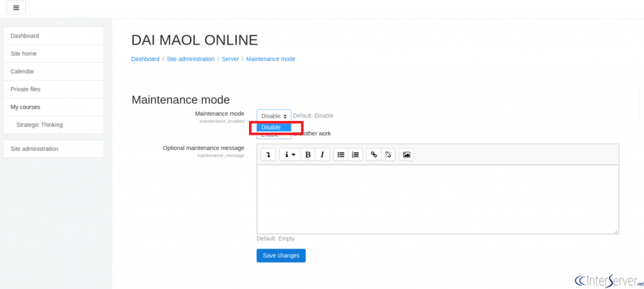Apply italic formatting in editor
Viewport: 644px width, 289px height.
(323, 154)
